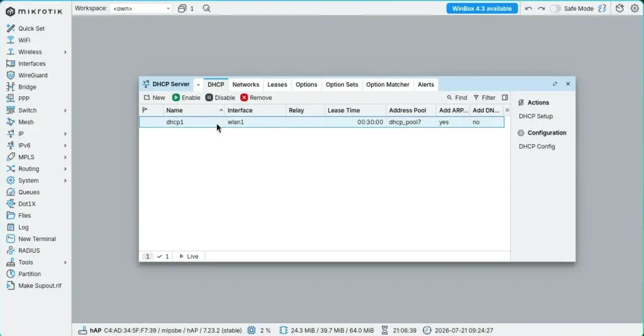The width and height of the screenshot is (644, 336).
Task: Click the Find button
Action: click(x=457, y=98)
